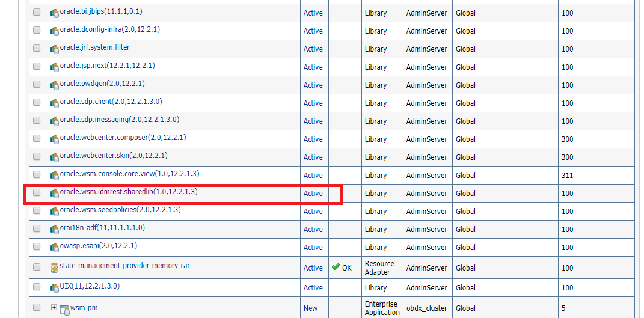Click the wsm-pm application icon

point(64,310)
